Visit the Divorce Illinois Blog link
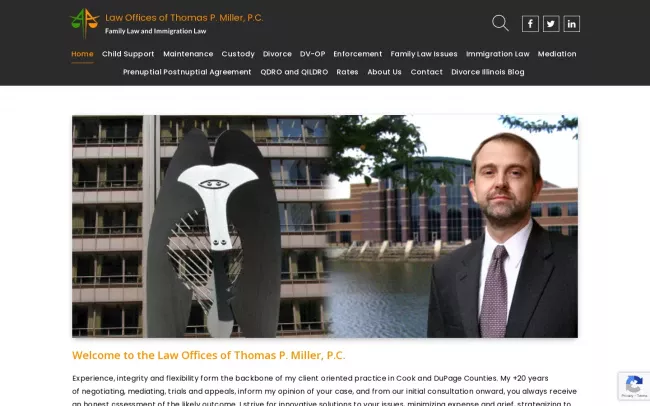 (488, 72)
